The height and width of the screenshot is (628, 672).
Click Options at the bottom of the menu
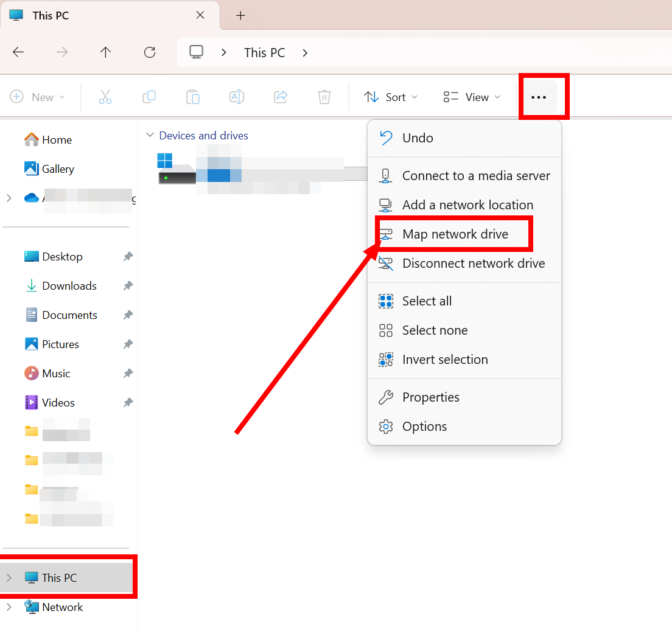tap(424, 426)
